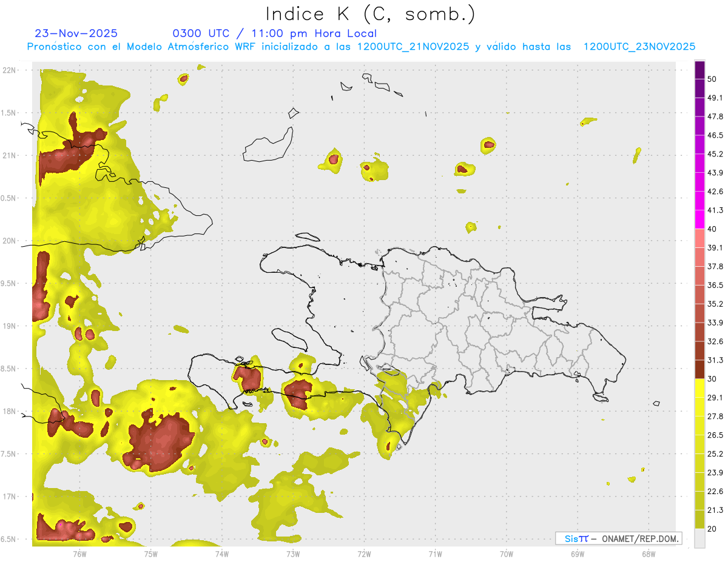Click the '26.5' colorbar value
728x562 pixels.
(x=715, y=435)
